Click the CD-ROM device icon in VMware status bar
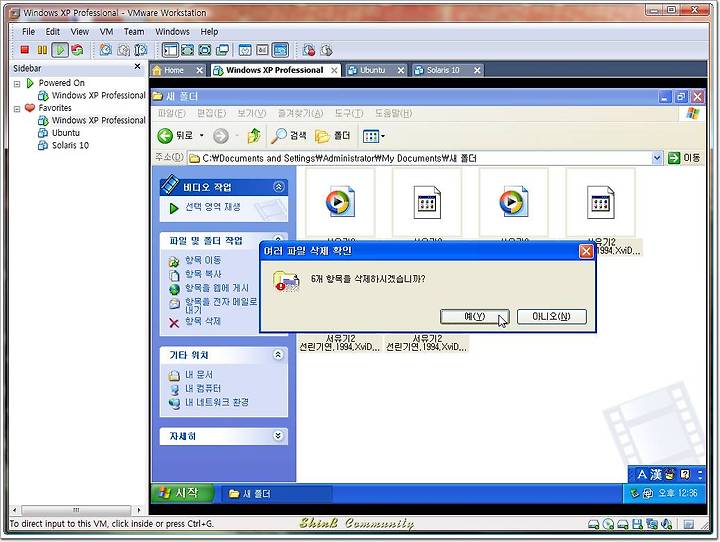The height and width of the screenshot is (542, 720). point(608,524)
